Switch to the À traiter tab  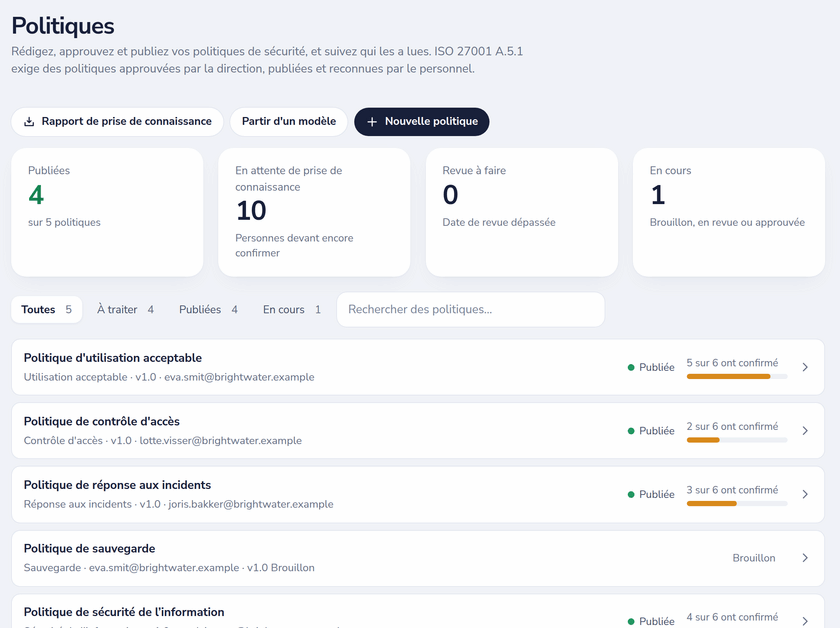coord(125,310)
